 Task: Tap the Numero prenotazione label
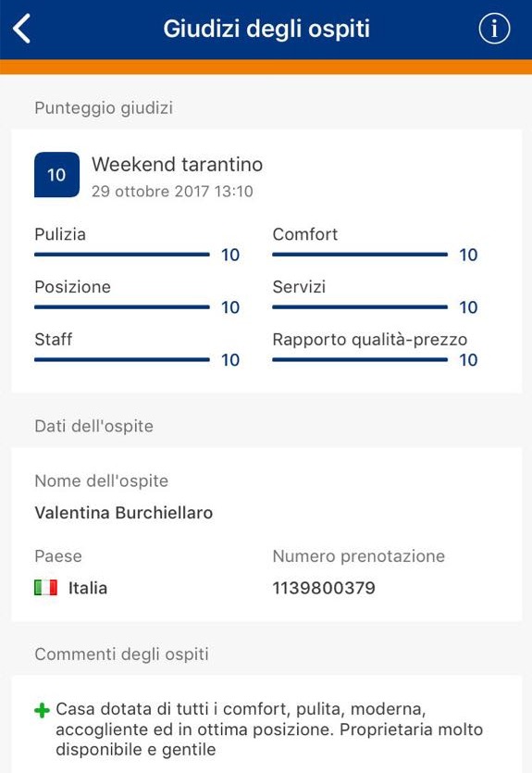pyautogui.click(x=359, y=556)
